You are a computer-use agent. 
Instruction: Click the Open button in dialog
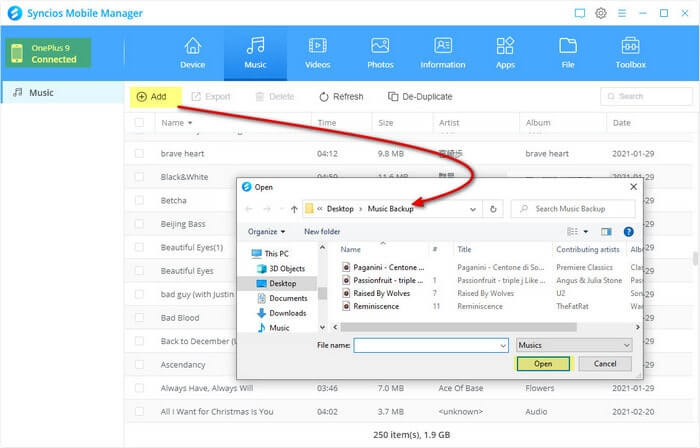[x=543, y=364]
